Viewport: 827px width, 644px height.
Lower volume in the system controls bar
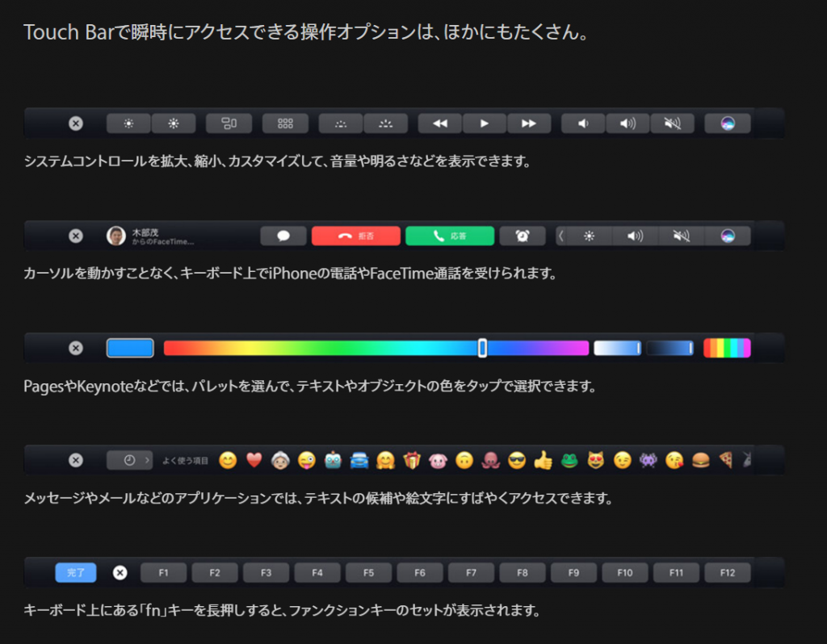583,123
